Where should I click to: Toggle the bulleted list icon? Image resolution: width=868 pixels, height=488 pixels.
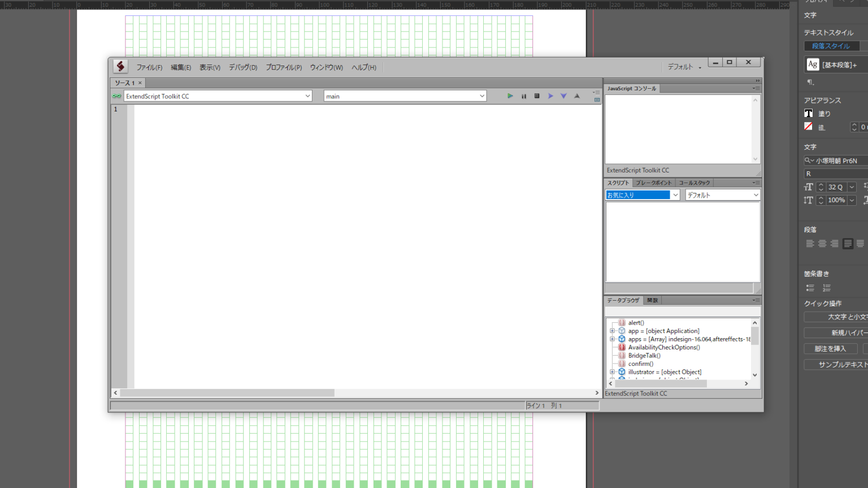[810, 288]
